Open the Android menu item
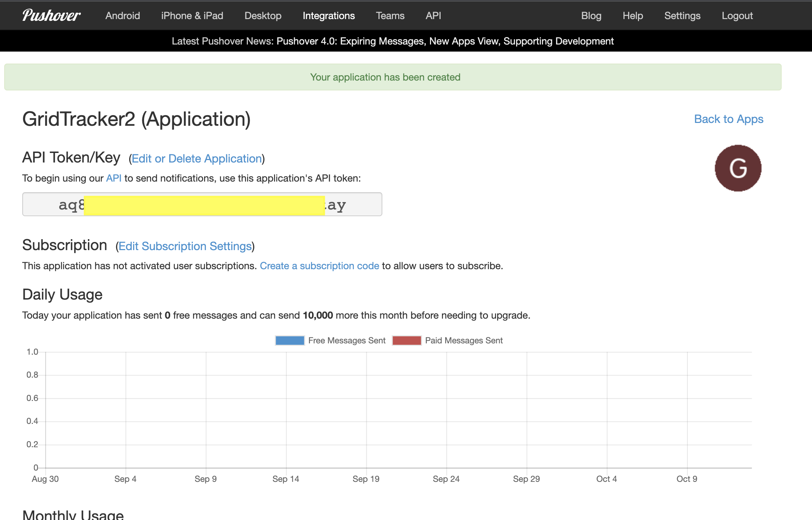Image resolution: width=812 pixels, height=520 pixels. click(123, 16)
